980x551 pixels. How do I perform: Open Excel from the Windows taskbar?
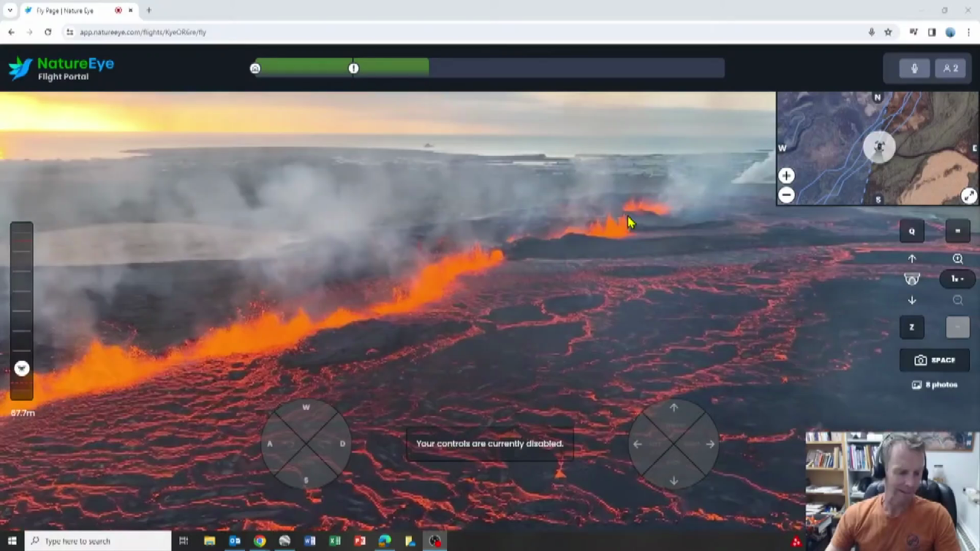(x=334, y=541)
